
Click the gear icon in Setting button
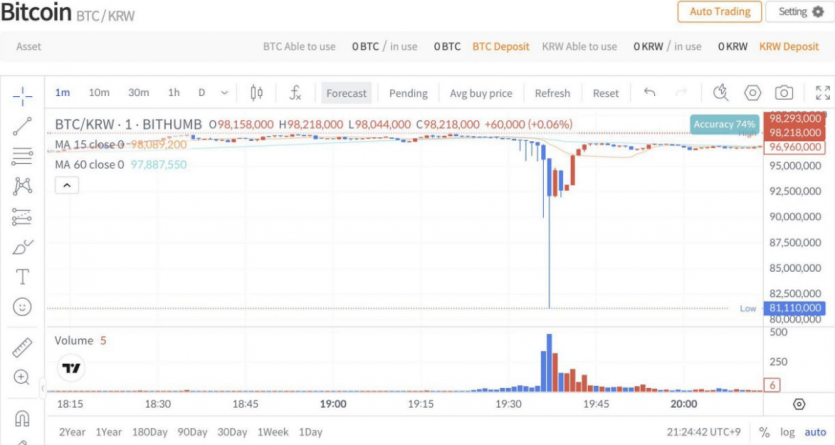[x=818, y=12]
